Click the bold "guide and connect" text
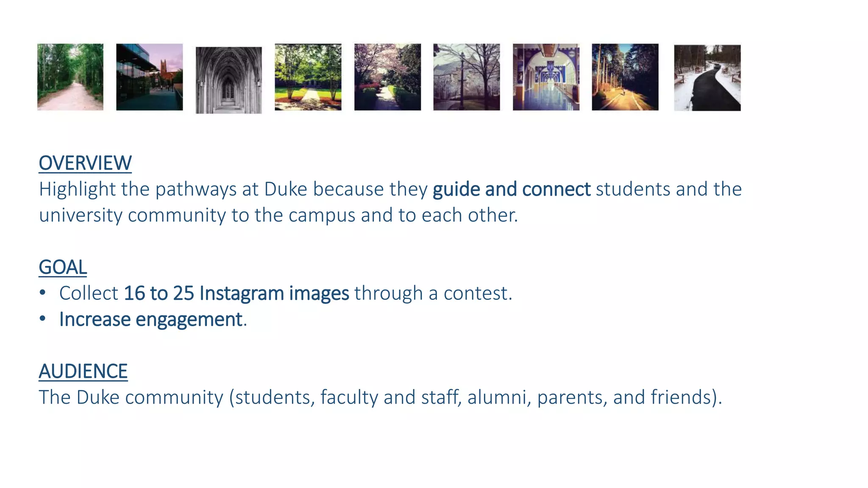 [x=511, y=189]
